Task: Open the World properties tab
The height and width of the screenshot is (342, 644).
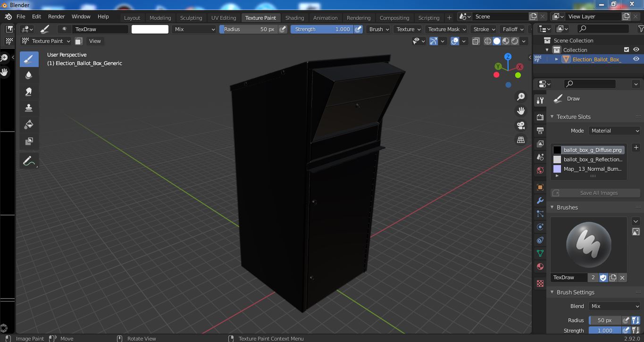Action: pyautogui.click(x=540, y=170)
